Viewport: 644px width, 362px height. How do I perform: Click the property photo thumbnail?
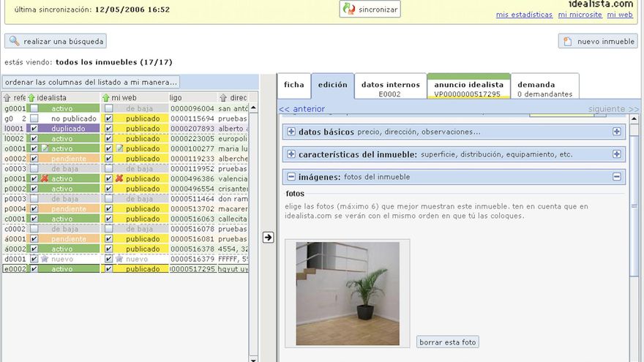click(348, 293)
